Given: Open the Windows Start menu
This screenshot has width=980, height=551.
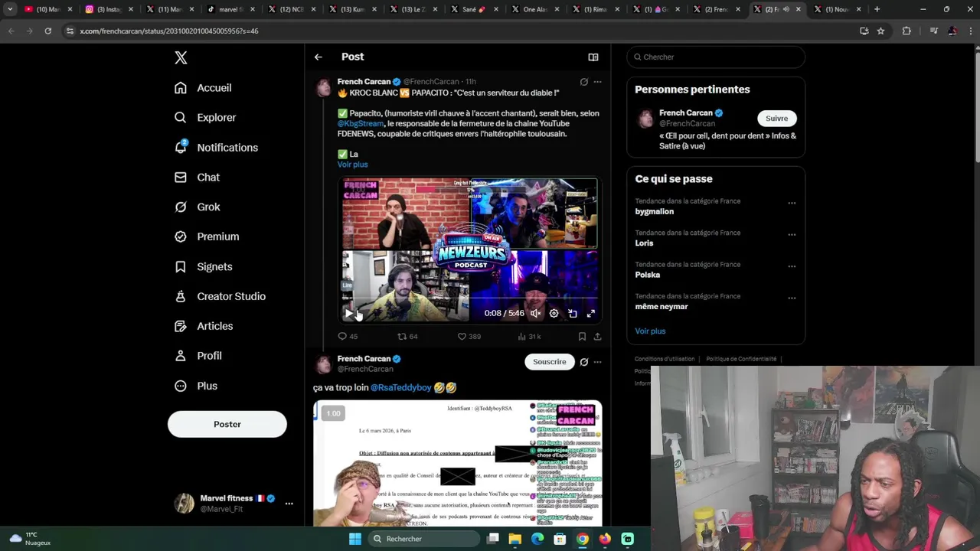Looking at the screenshot, I should point(355,540).
